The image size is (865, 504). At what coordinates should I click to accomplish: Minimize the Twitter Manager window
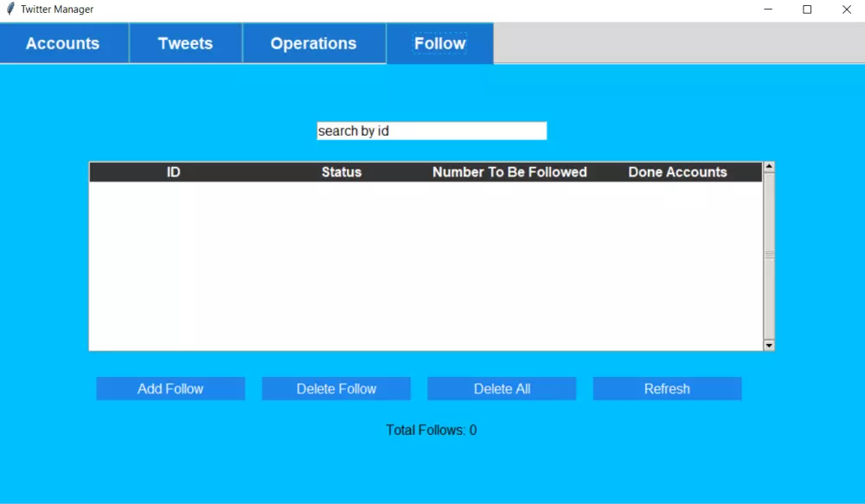(768, 10)
